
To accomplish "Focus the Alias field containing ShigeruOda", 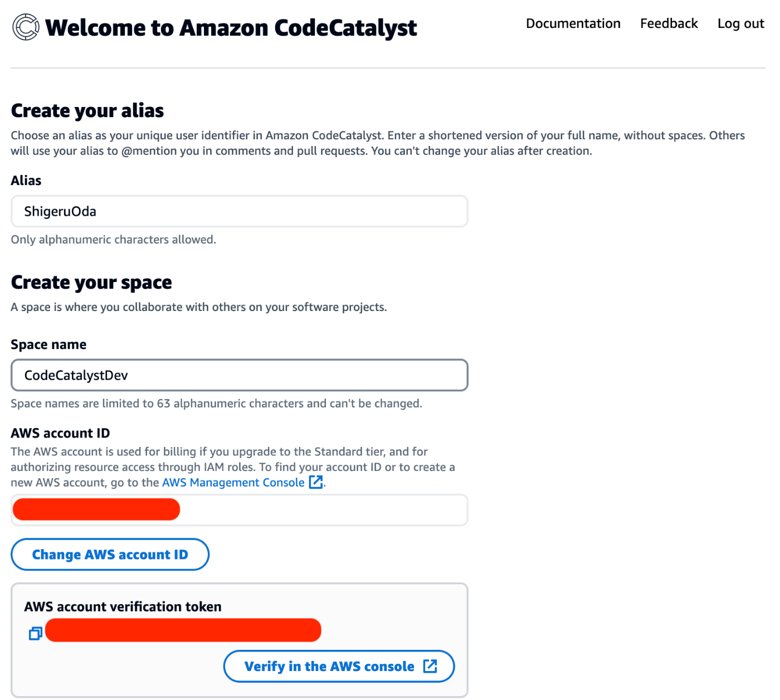I will pyautogui.click(x=240, y=211).
